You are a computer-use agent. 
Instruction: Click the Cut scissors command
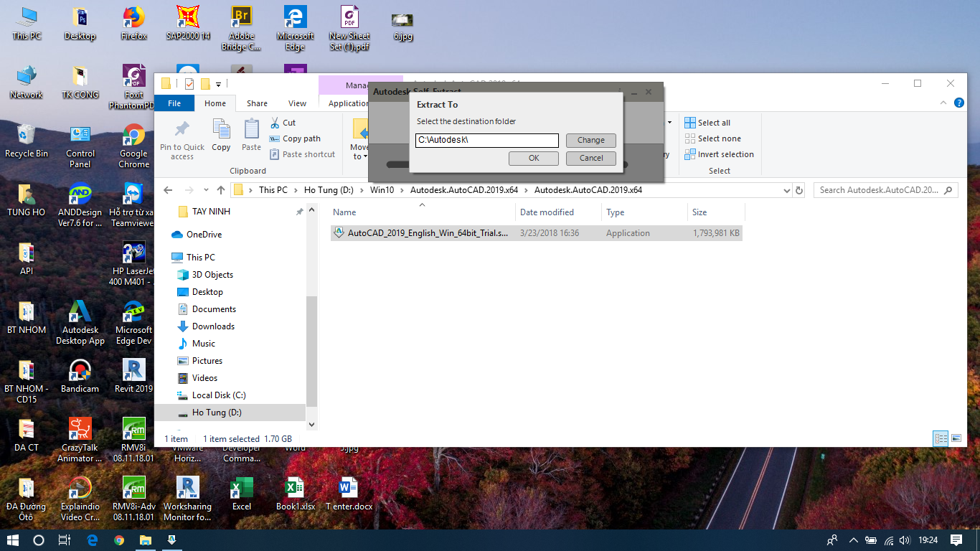pyautogui.click(x=283, y=123)
